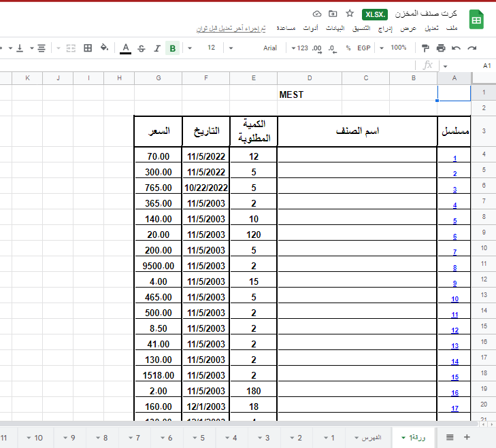Open the all sheets list icon
Viewport: 496px width, 448px height.
[450, 437]
